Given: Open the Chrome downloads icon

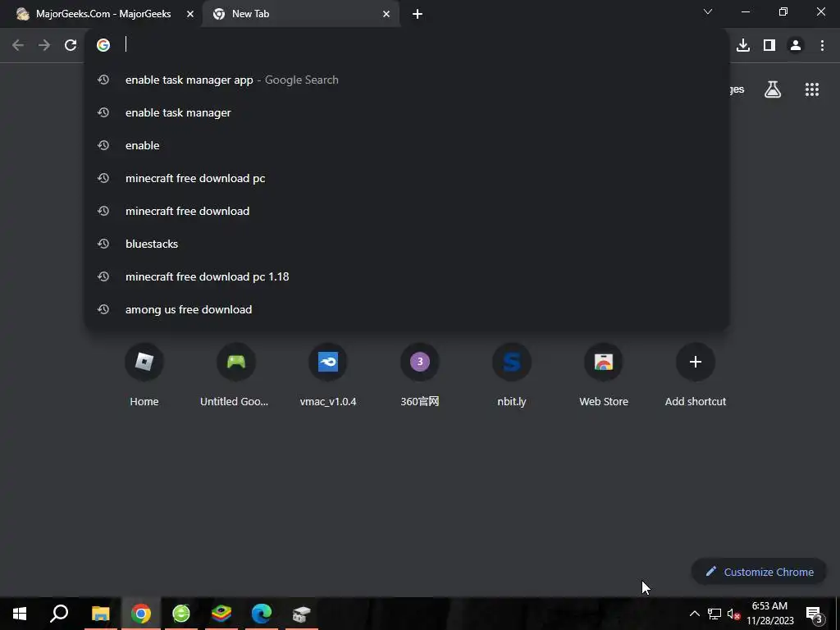Looking at the screenshot, I should click(742, 46).
